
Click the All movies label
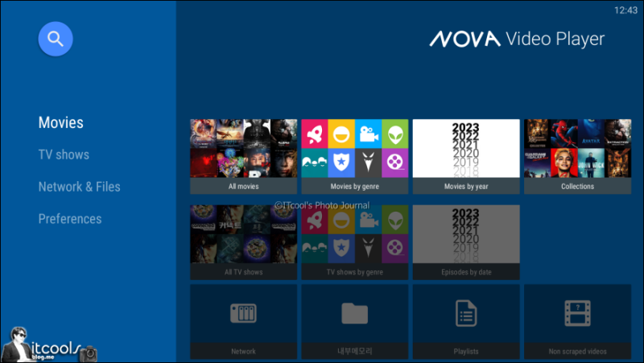(x=244, y=187)
